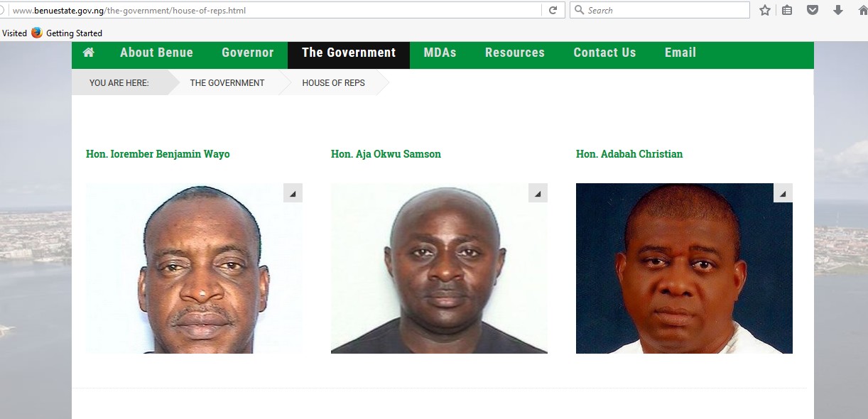This screenshot has height=419, width=868.
Task: Click THE GOVERNMENT breadcrumb
Action: tap(227, 83)
